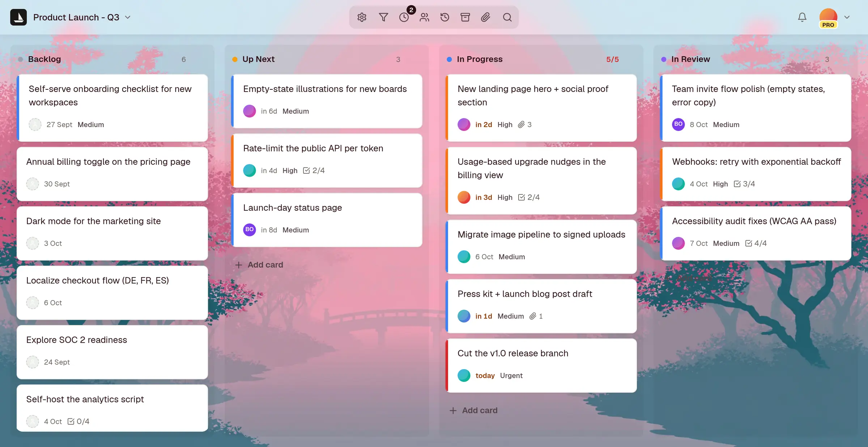Click unassigned avatar on Explore SOC 2 readiness
The height and width of the screenshot is (447, 868).
coord(33,362)
